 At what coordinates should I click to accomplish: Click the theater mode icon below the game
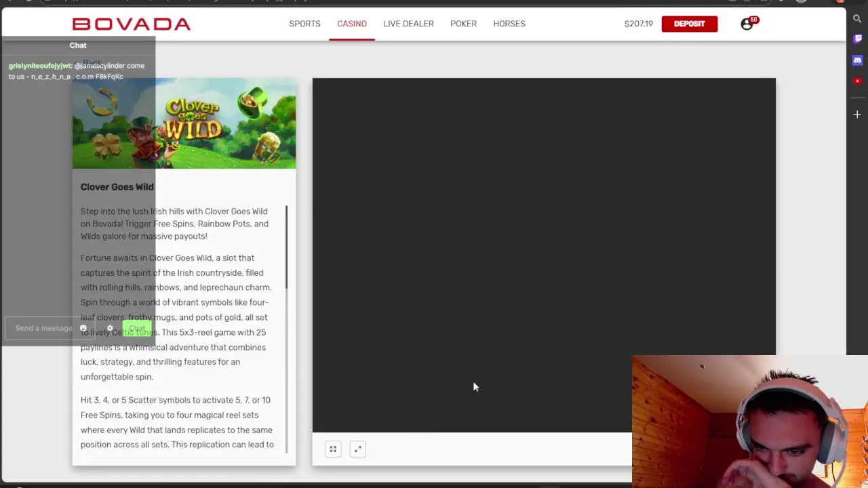coord(333,449)
